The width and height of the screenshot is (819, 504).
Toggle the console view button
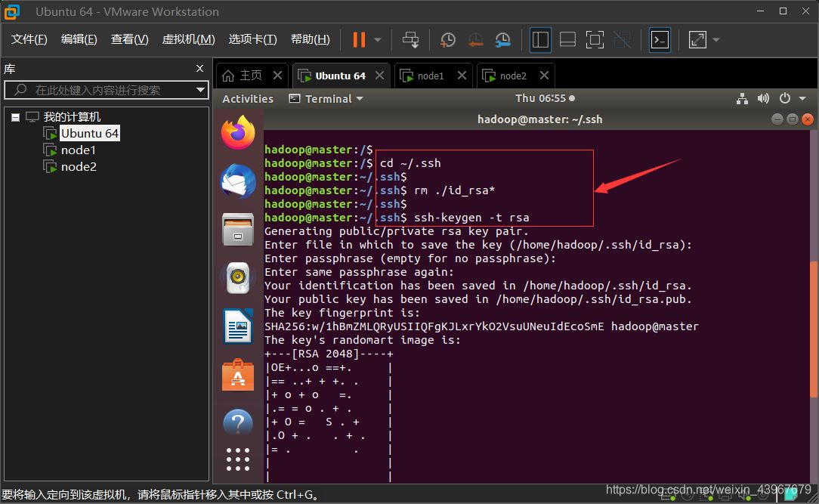(660, 40)
